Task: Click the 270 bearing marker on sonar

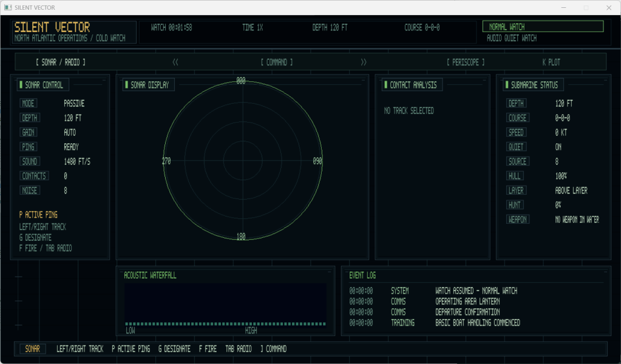Action: pos(166,161)
